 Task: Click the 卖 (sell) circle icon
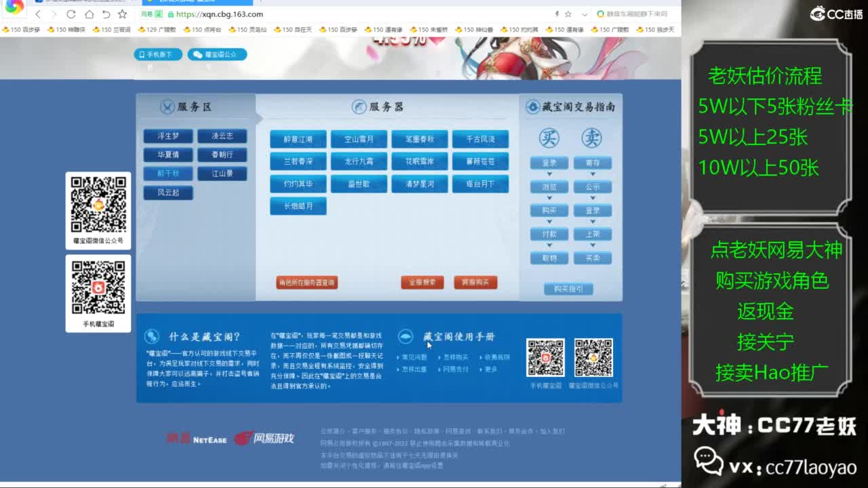tap(592, 138)
